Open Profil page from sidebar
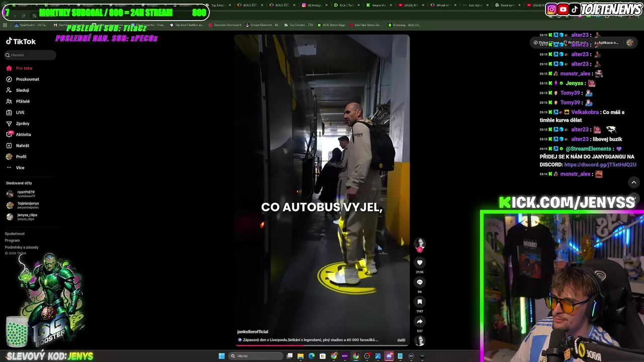Screen dimensions: 644x362 (x=21, y=157)
